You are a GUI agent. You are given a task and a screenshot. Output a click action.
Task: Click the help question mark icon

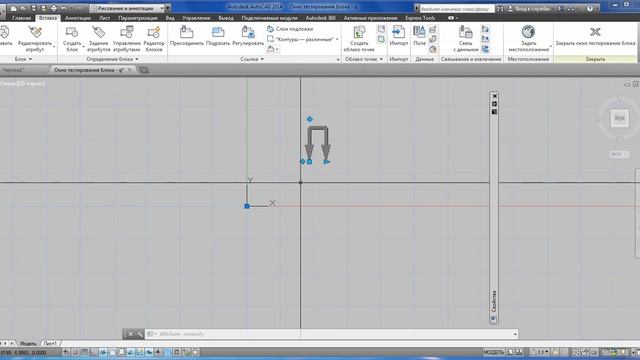(x=590, y=8)
